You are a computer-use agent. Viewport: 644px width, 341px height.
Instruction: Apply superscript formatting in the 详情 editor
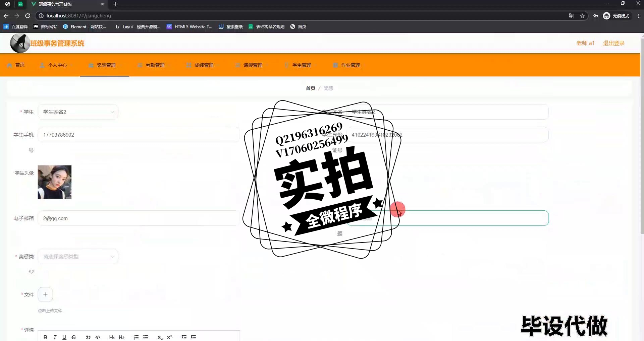point(169,337)
